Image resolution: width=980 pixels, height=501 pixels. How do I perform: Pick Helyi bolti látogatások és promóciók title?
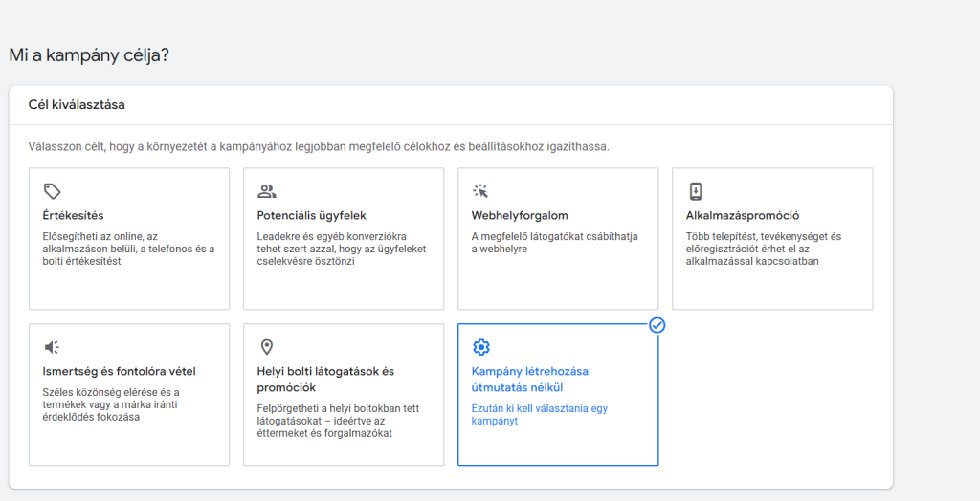click(325, 380)
